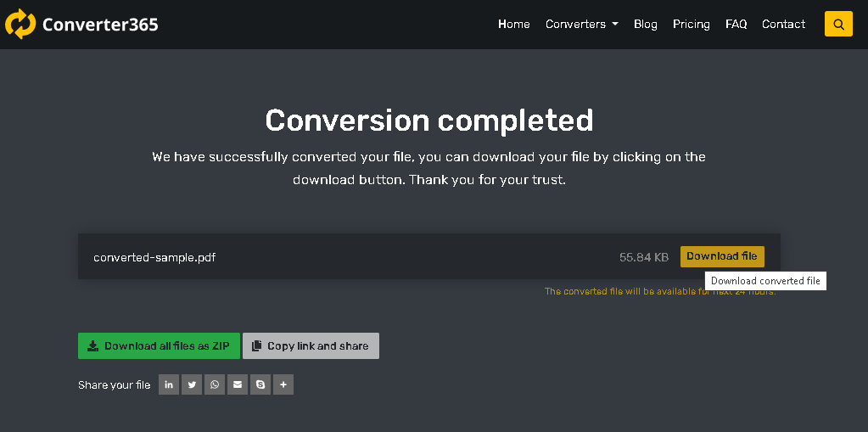The image size is (868, 432).
Task: Share file via Twitter icon
Action: [192, 385]
